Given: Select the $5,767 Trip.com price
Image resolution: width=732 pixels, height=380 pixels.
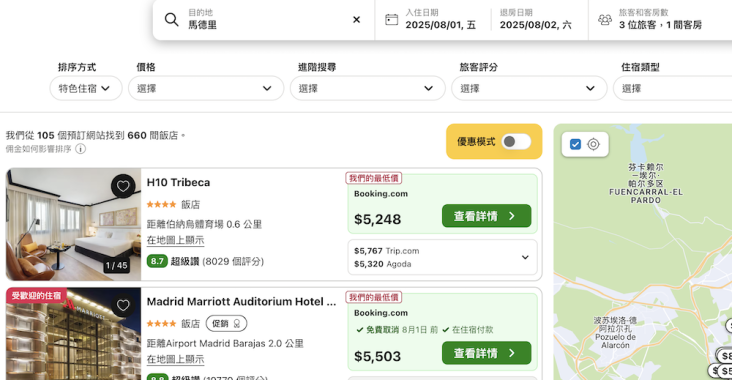Looking at the screenshot, I should click(x=387, y=251).
